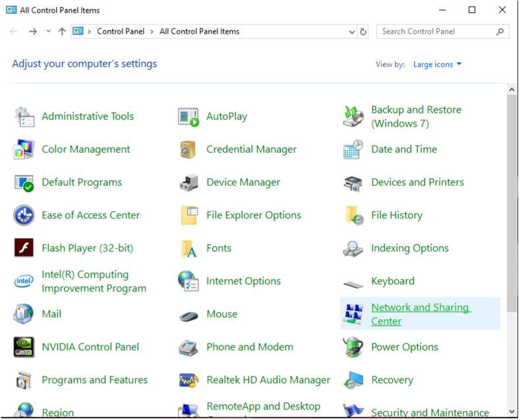Viewport: 520px width, 420px height.
Task: Open the Default Programs icon
Action: (24, 183)
